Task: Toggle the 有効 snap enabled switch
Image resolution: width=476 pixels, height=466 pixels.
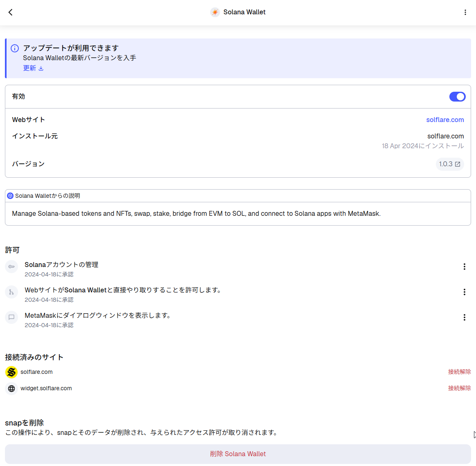Action: 457,97
